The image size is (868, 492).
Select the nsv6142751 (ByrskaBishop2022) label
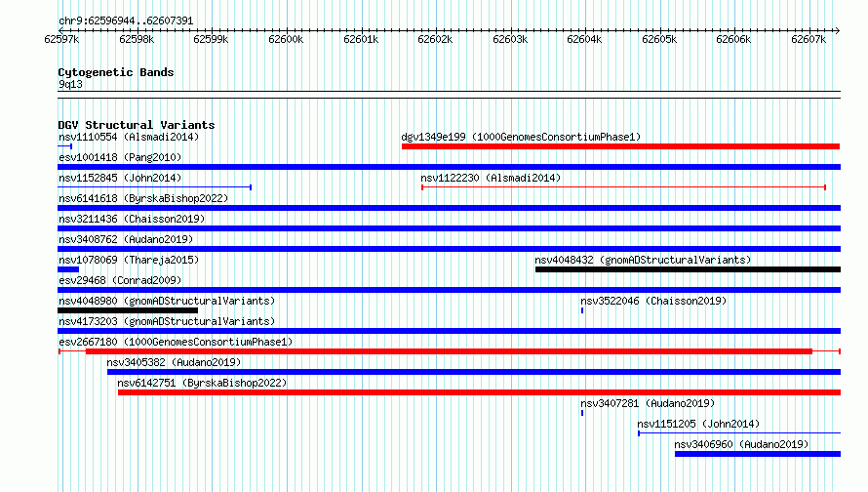202,383
